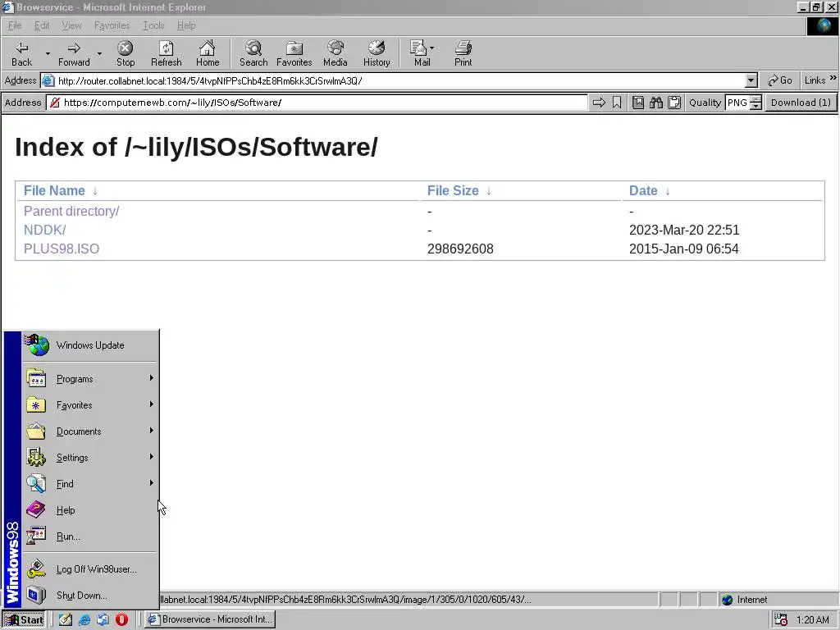The width and height of the screenshot is (840, 630).
Task: Click the Start button on taskbar
Action: [x=24, y=619]
